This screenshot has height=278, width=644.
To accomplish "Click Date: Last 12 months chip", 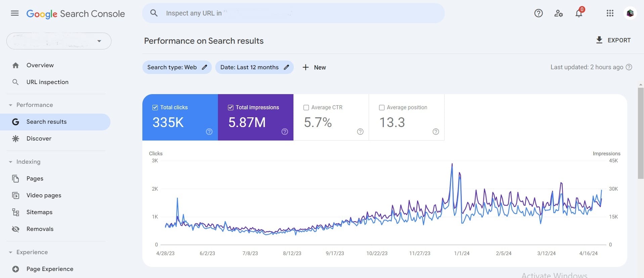I will pyautogui.click(x=255, y=67).
